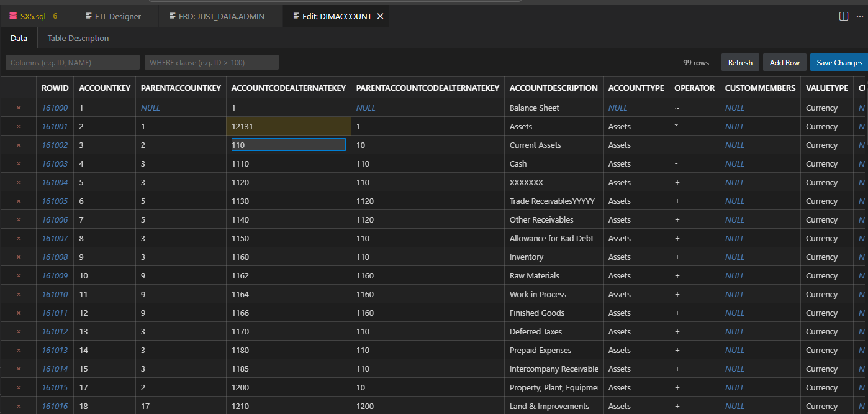Click ROWID value 161000
This screenshot has width=868, height=414.
click(x=55, y=108)
